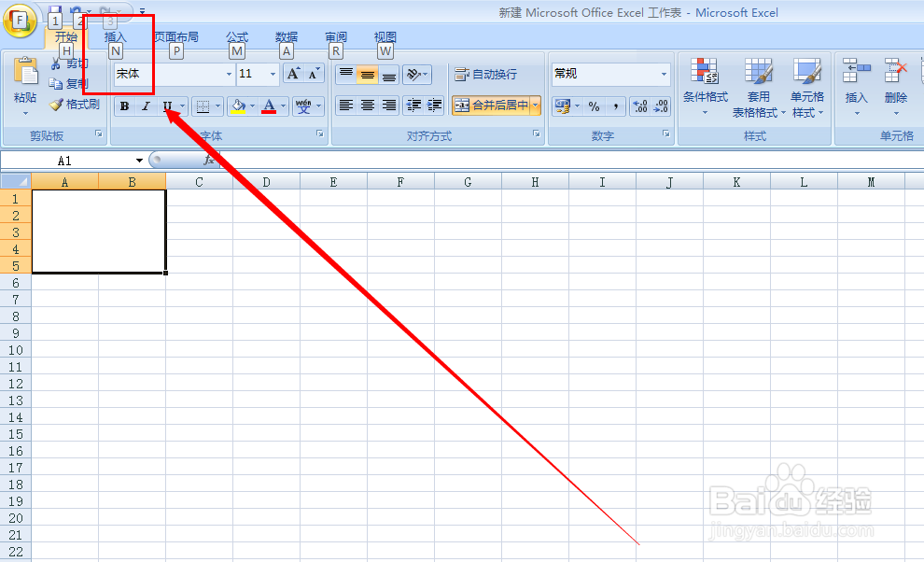Center text horizontally
The width and height of the screenshot is (924, 562).
[x=367, y=105]
